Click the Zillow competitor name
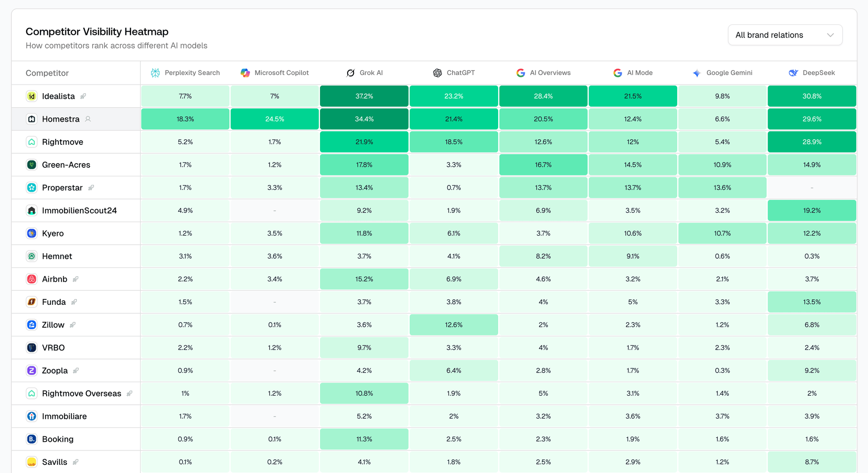The width and height of the screenshot is (868, 473). coord(52,325)
